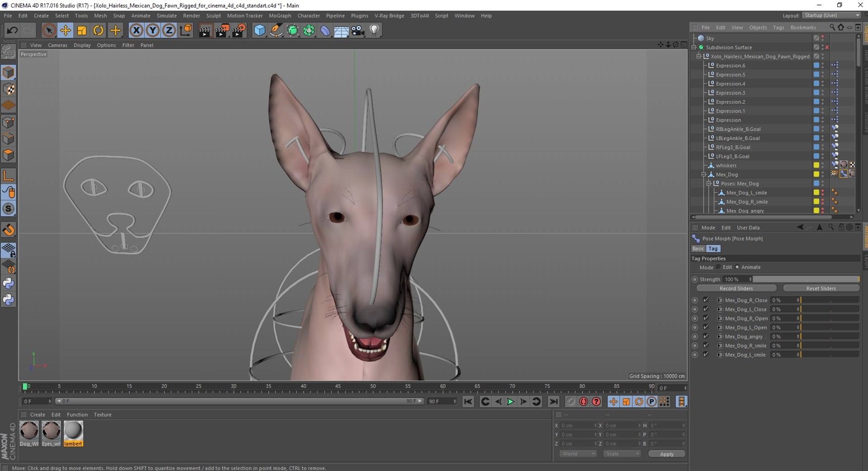Open the Character menu

(x=308, y=15)
